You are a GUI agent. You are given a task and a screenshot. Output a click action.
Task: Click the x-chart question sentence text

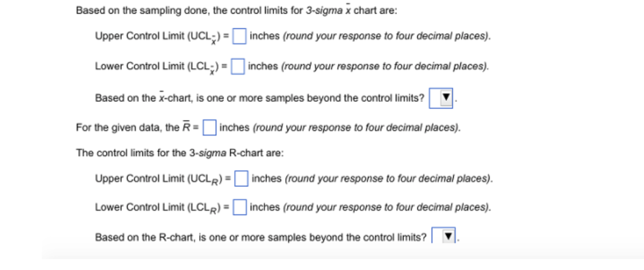(259, 98)
